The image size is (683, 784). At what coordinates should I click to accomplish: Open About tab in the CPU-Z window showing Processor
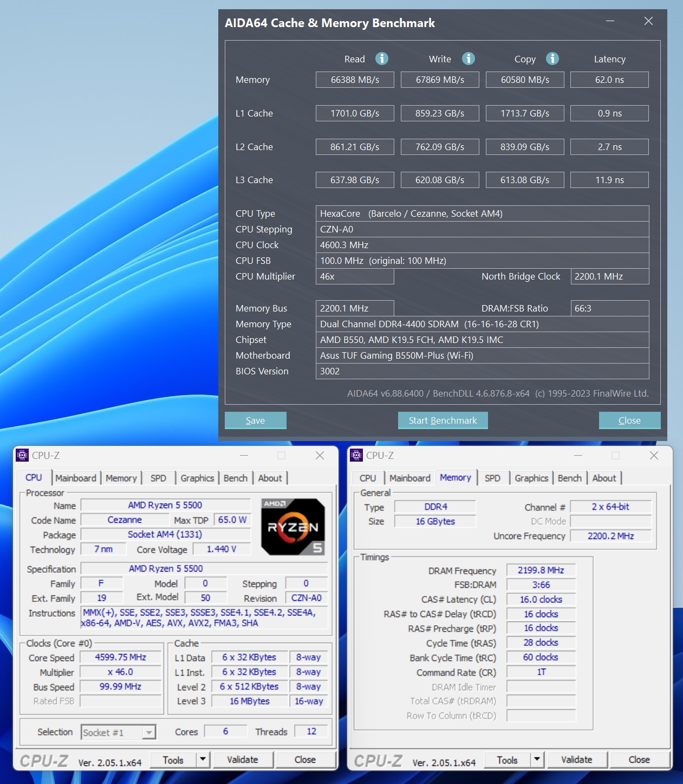270,478
